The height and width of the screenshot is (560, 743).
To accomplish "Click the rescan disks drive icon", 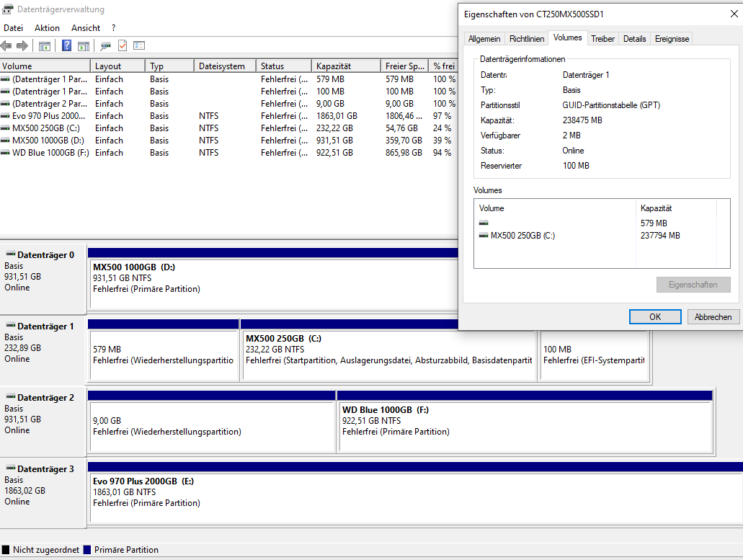I will coord(106,46).
